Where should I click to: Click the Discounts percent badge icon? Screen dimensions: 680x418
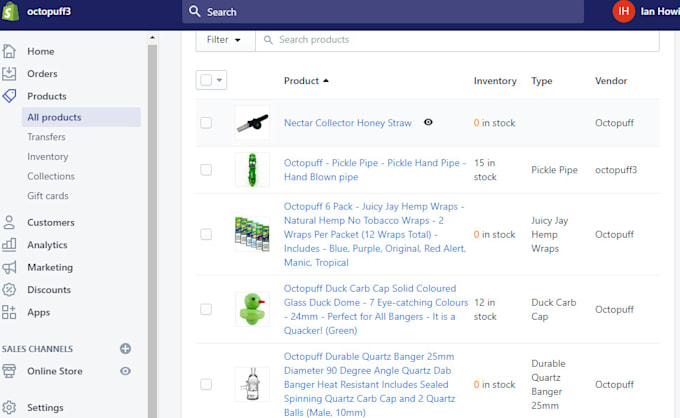coord(9,290)
